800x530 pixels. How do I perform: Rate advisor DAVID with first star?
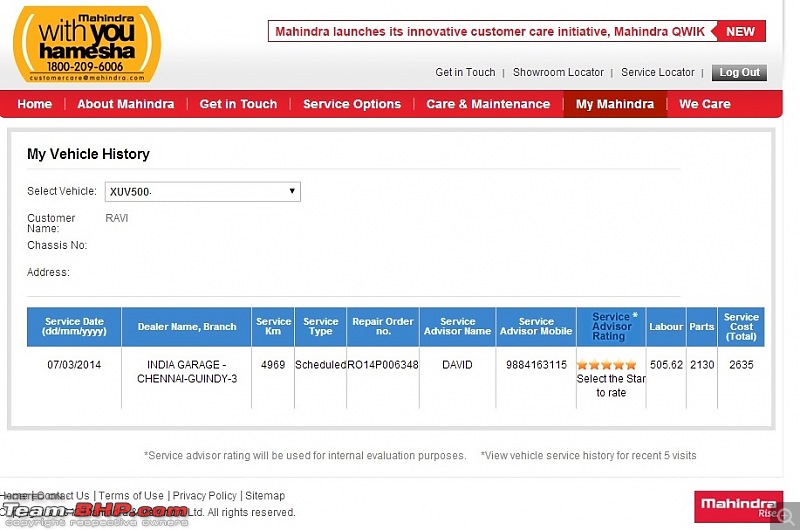coord(582,365)
